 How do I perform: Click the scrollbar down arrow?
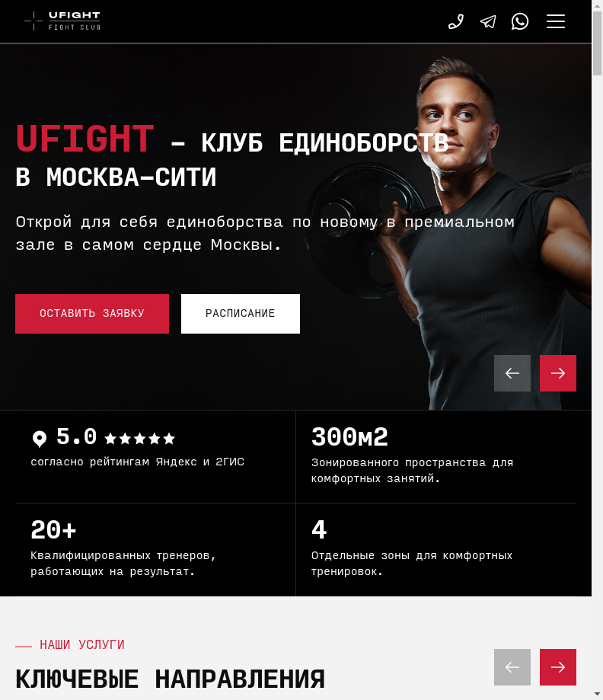click(x=597, y=694)
